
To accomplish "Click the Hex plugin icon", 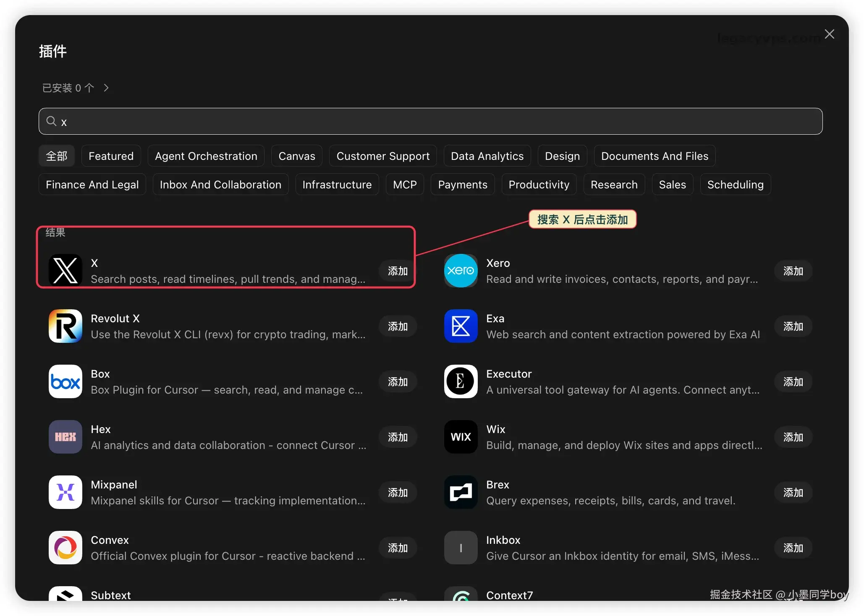I will pyautogui.click(x=65, y=437).
